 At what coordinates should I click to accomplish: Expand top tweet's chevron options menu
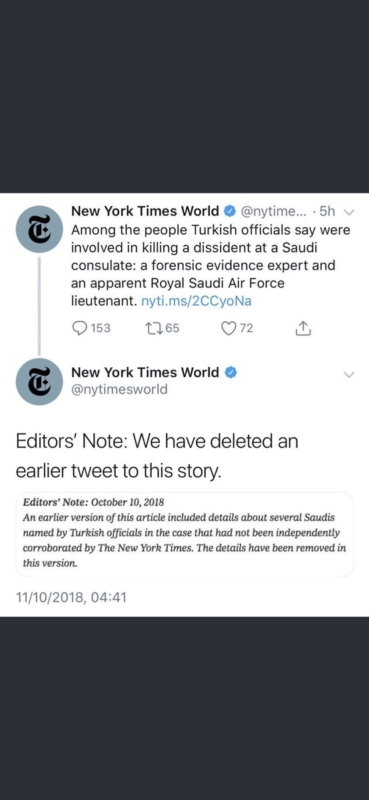click(349, 211)
